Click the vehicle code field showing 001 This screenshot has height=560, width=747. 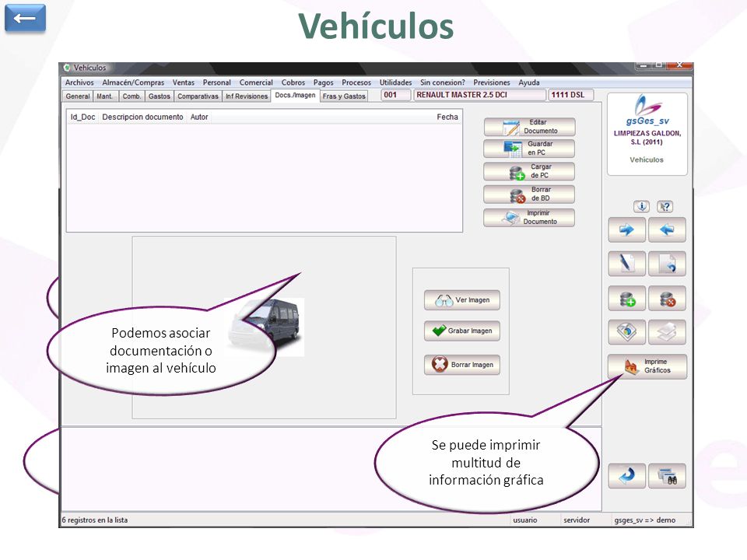[395, 95]
